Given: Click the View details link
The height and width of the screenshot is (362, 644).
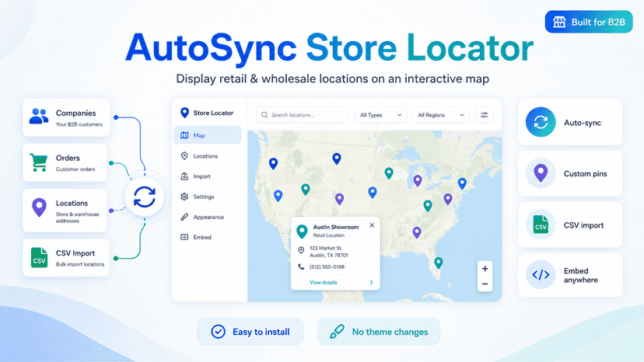Looking at the screenshot, I should coord(324,283).
